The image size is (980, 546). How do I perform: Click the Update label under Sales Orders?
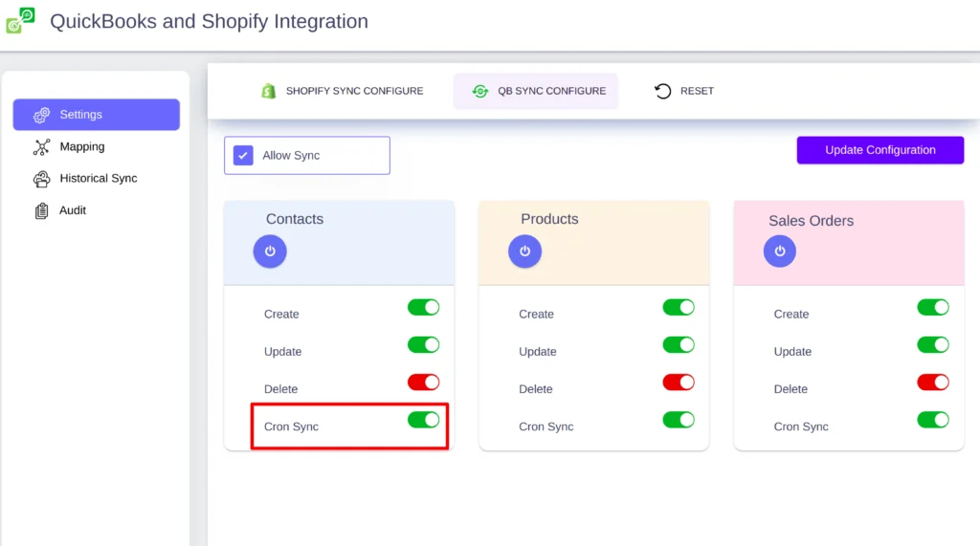pyautogui.click(x=792, y=352)
